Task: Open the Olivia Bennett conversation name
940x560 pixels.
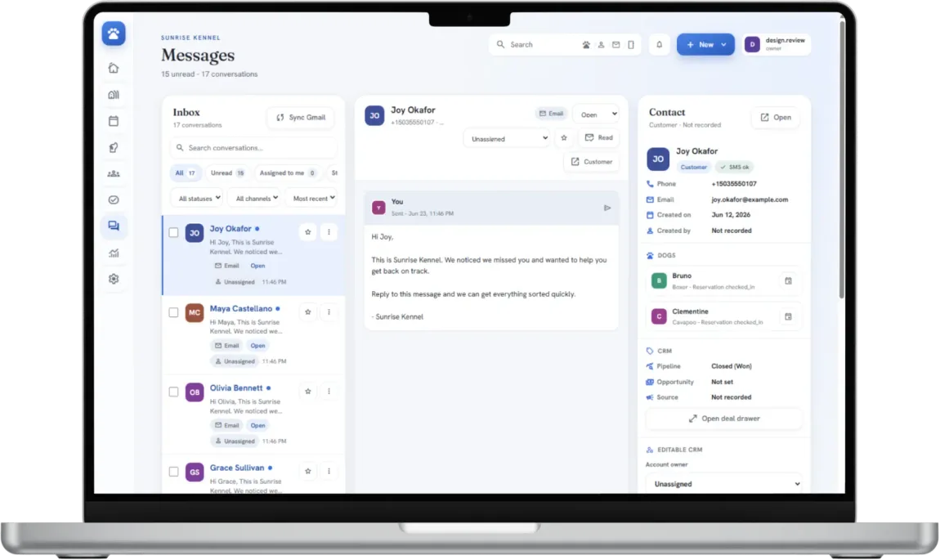Action: pyautogui.click(x=235, y=388)
